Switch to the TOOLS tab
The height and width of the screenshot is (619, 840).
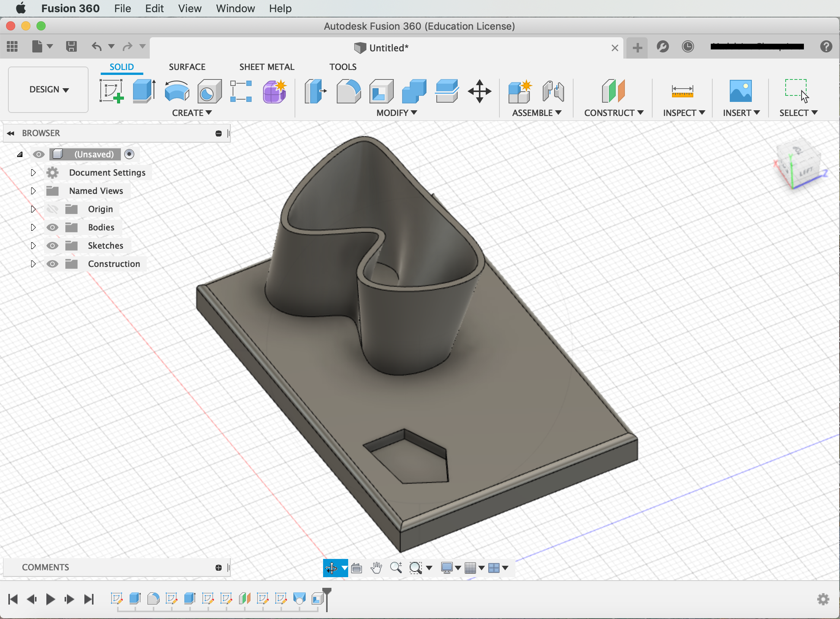(343, 67)
